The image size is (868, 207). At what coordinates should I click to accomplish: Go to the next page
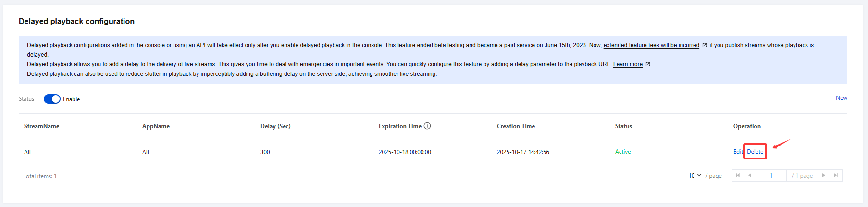pyautogui.click(x=824, y=176)
